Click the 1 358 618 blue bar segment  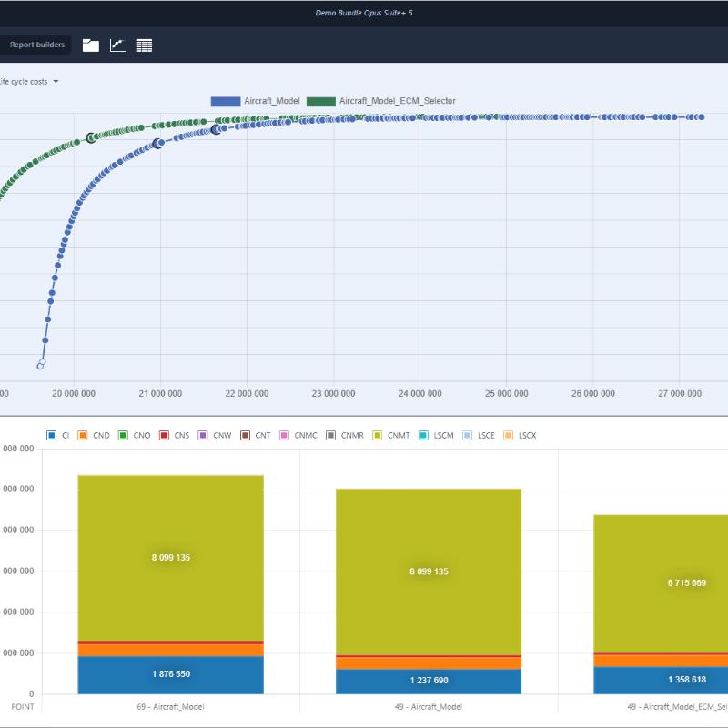(661, 680)
